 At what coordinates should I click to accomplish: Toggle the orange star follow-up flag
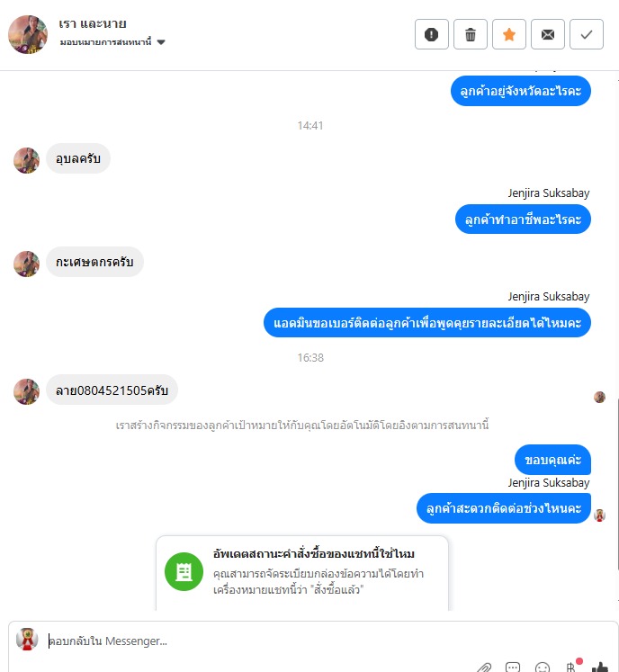509,34
